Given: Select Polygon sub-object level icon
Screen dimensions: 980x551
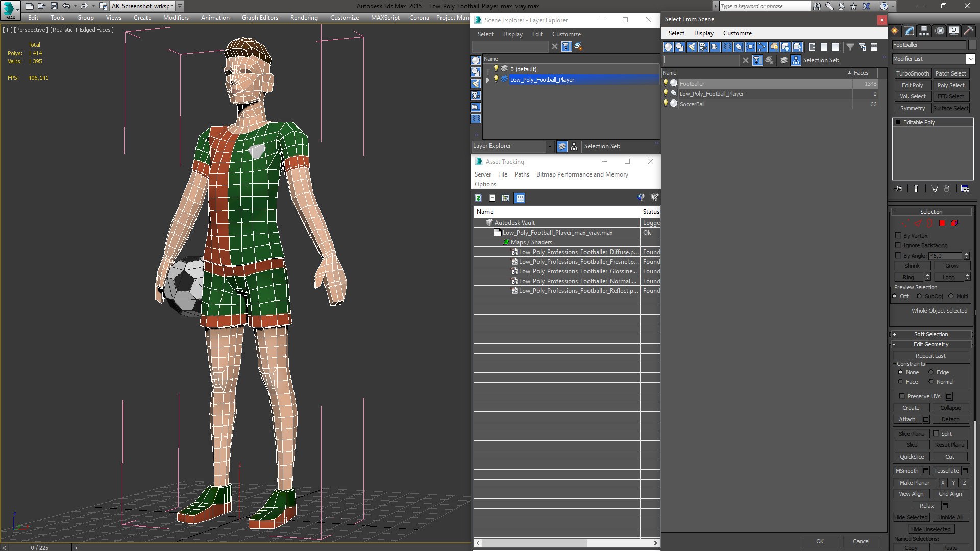Looking at the screenshot, I should [x=942, y=223].
